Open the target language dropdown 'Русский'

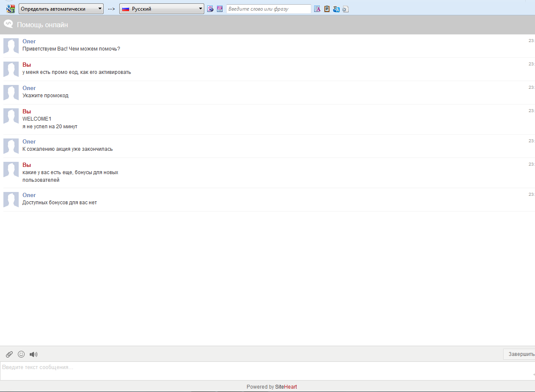[161, 9]
